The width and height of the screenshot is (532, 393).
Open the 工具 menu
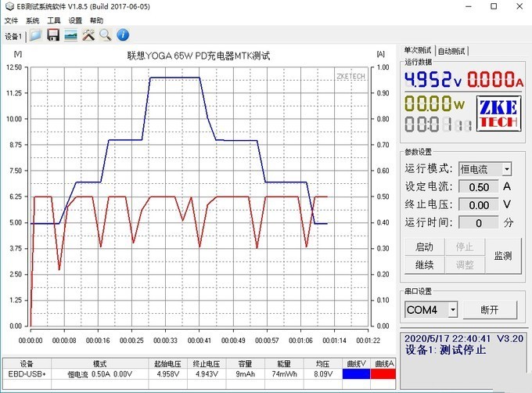pyautogui.click(x=54, y=20)
